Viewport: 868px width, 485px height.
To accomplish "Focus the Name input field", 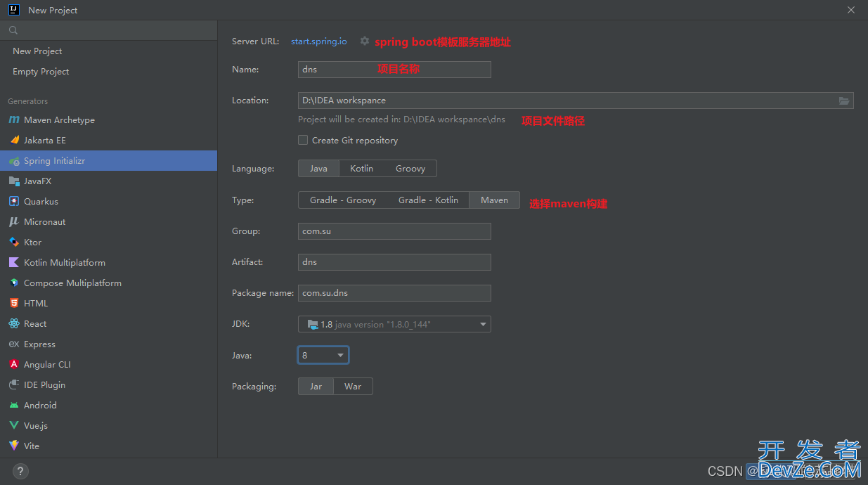I will tap(394, 70).
